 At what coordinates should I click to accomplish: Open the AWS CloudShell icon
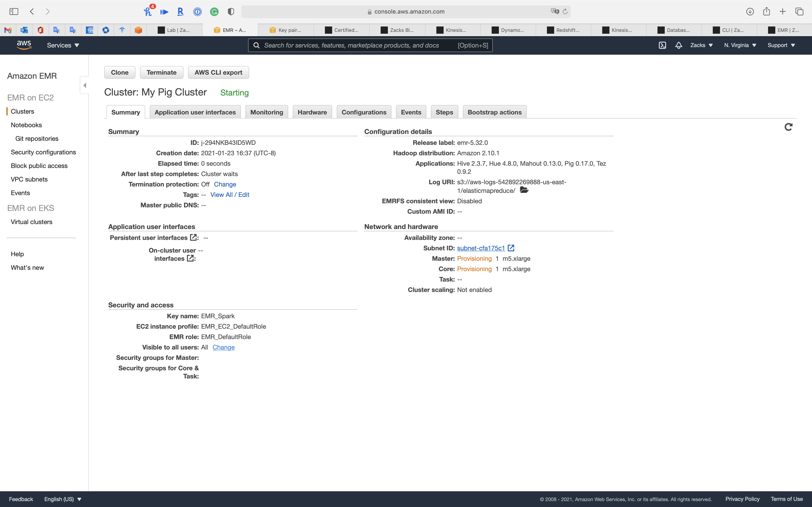tap(662, 45)
